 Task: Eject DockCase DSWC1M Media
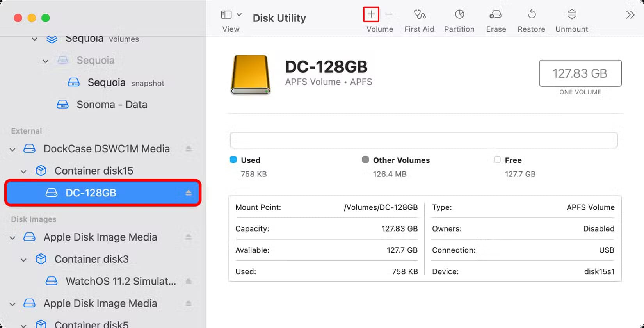tap(189, 149)
